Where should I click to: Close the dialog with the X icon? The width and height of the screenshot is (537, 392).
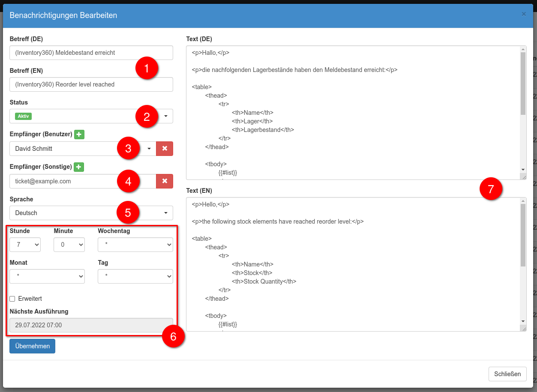coord(524,14)
